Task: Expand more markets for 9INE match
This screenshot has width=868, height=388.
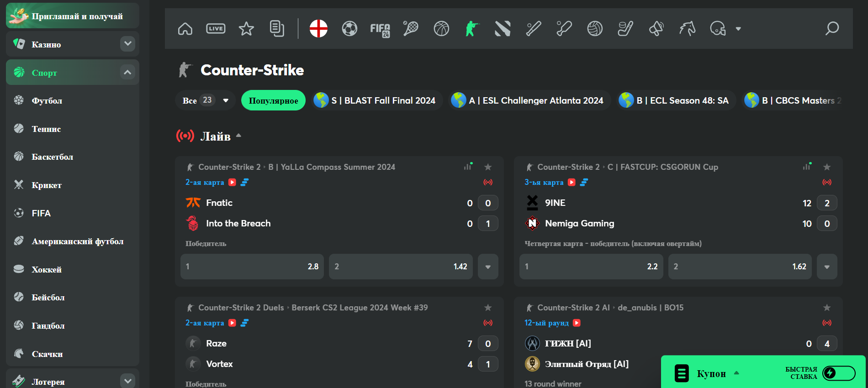Action: (827, 267)
